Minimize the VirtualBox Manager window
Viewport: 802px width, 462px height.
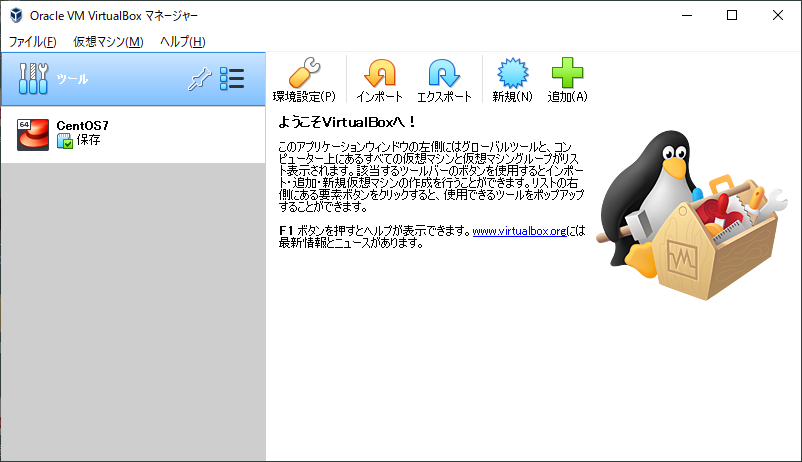(x=687, y=15)
